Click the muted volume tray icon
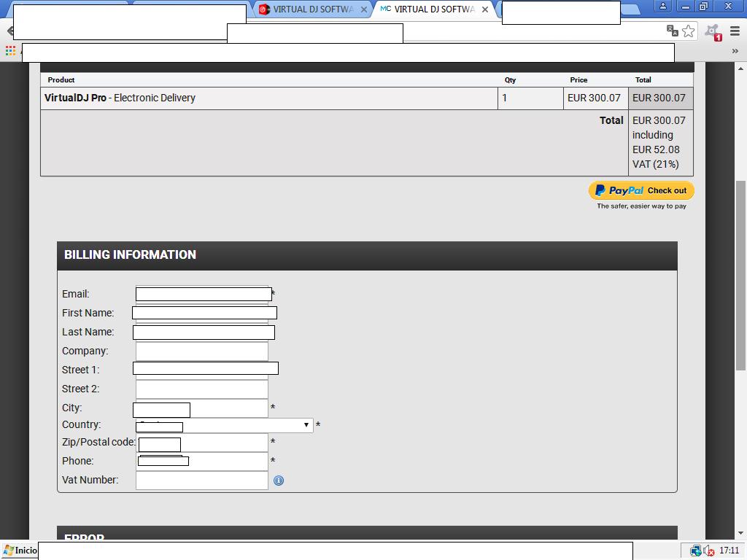Viewport: 747px width, 560px height. tap(708, 551)
